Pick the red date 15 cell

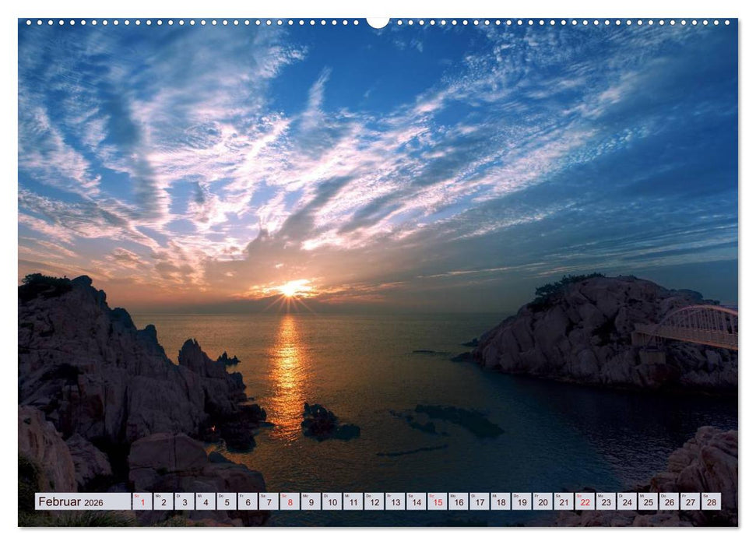click(437, 502)
